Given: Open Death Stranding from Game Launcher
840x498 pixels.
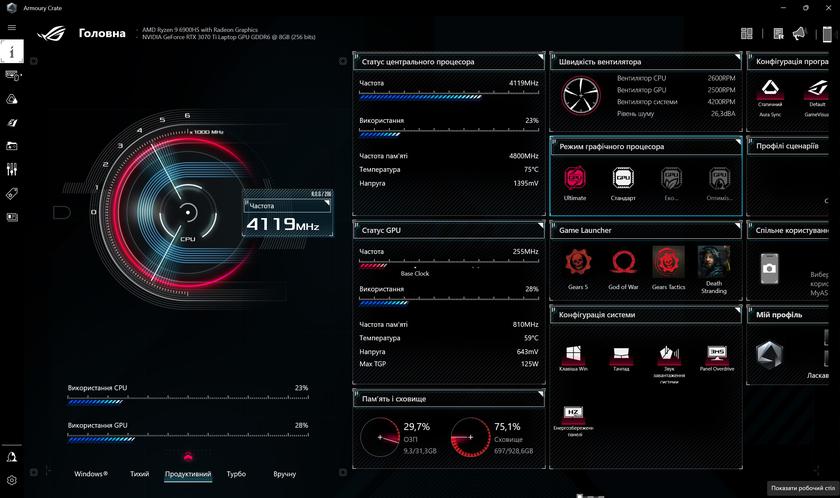Looking at the screenshot, I should (x=713, y=262).
